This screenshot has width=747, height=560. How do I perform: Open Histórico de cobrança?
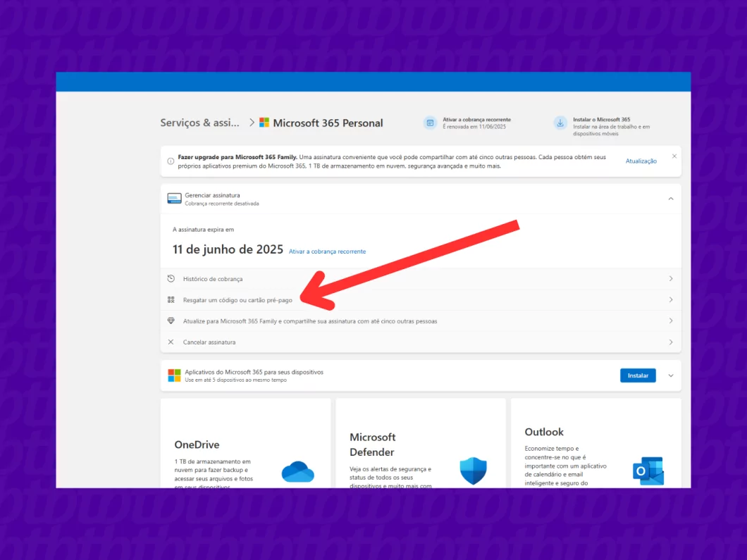point(421,278)
